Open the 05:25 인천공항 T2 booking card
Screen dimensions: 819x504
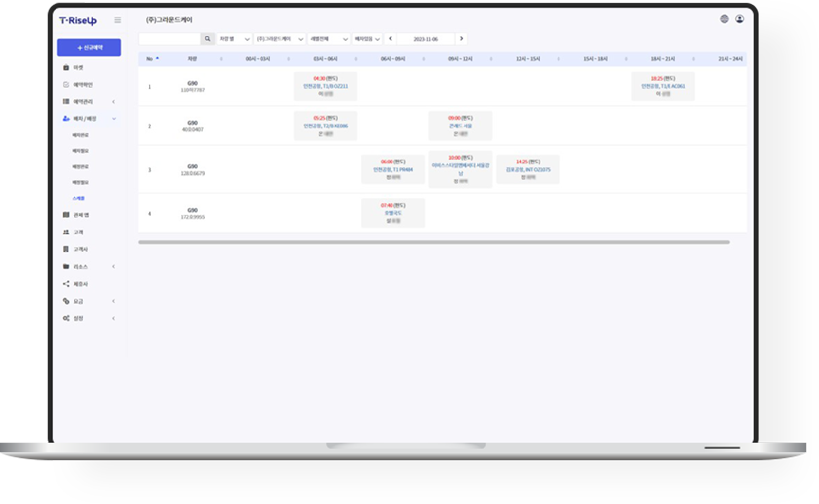325,126
